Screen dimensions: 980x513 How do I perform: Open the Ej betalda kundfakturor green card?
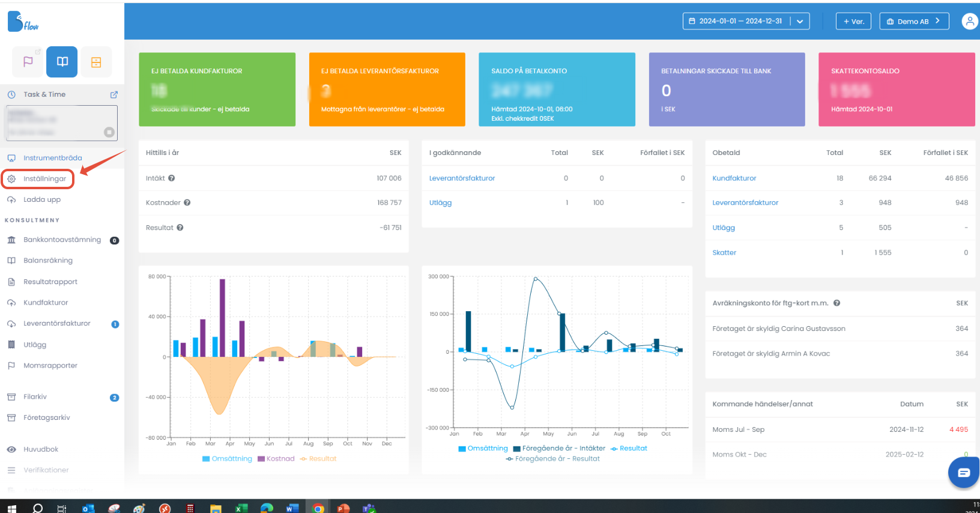tap(217, 90)
